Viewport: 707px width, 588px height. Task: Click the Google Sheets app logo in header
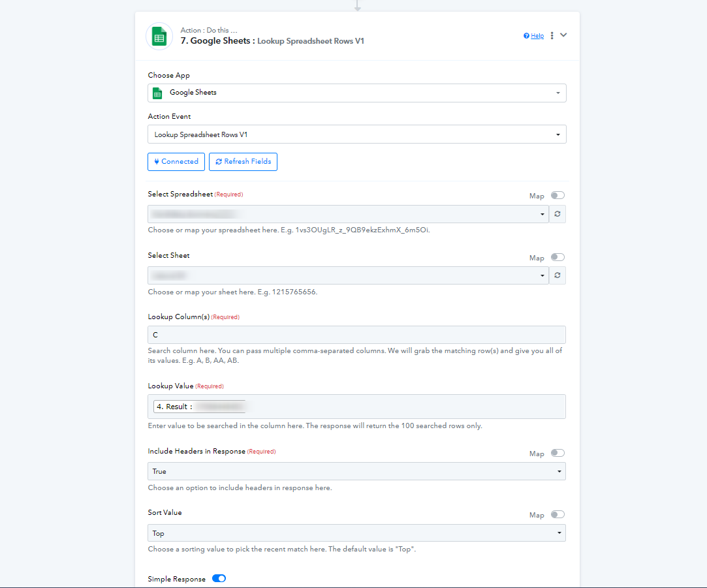tap(159, 36)
